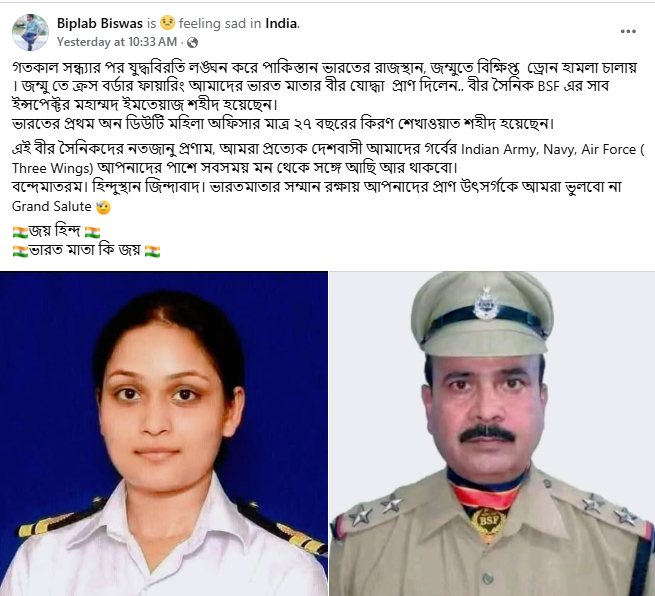Viewport: 655px width, 596px height.
Task: Click the globe public audience icon
Action: coord(193,43)
